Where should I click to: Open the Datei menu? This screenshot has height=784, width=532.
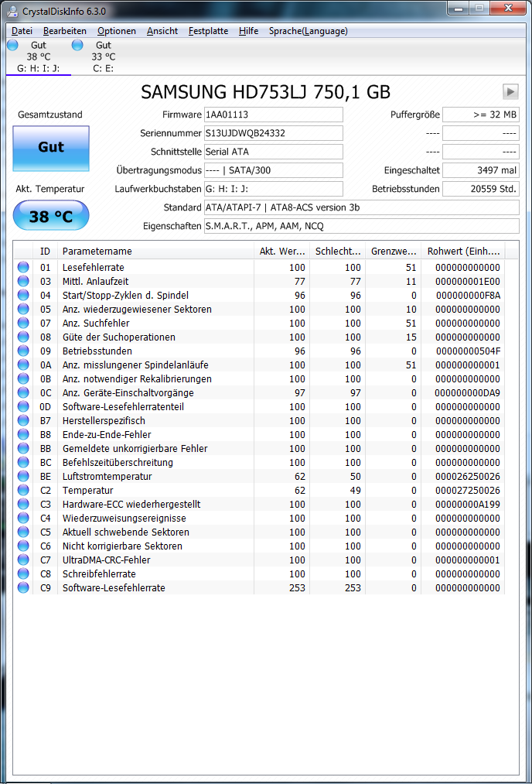(x=22, y=31)
